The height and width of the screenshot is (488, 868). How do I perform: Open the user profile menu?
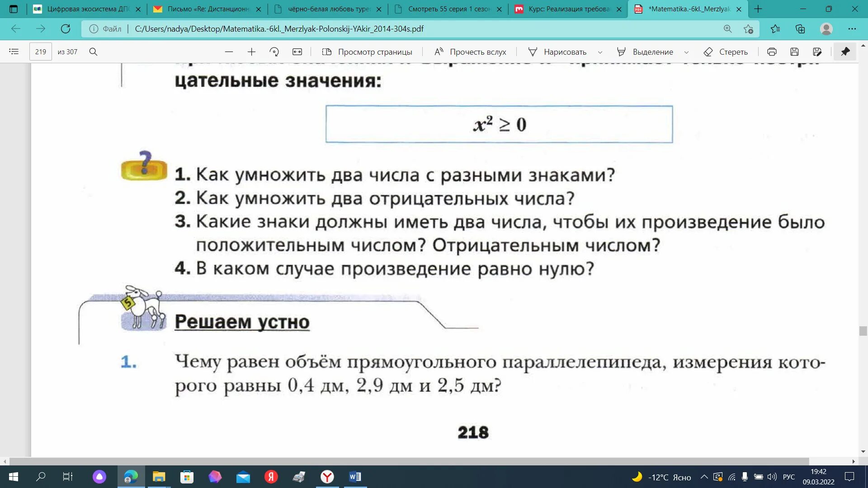coord(826,29)
